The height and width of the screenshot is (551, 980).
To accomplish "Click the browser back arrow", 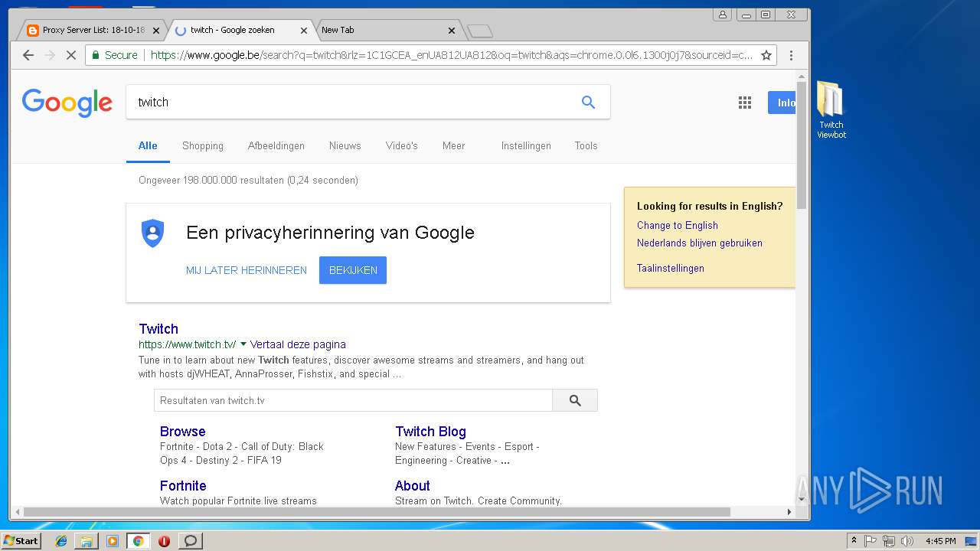I will click(28, 55).
